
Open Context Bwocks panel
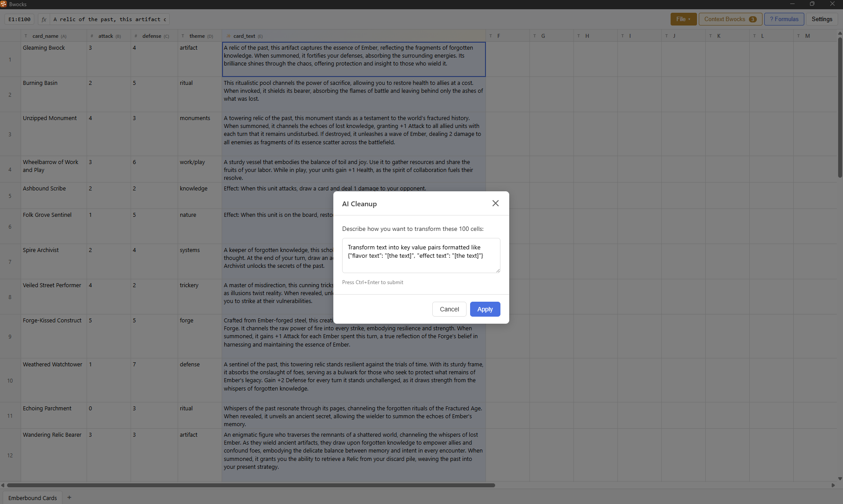coord(730,19)
